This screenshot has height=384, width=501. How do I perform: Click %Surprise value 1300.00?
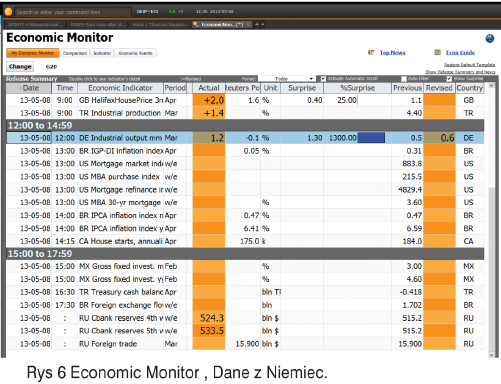click(343, 138)
